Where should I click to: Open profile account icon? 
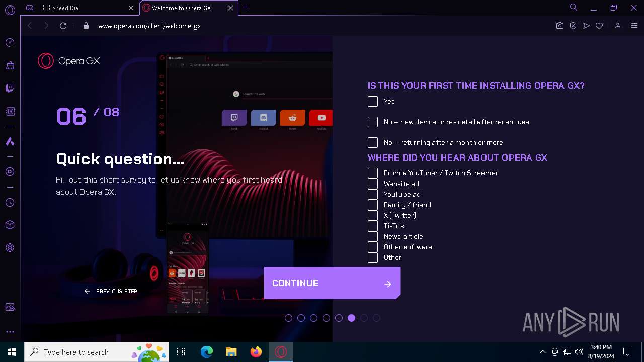[618, 26]
